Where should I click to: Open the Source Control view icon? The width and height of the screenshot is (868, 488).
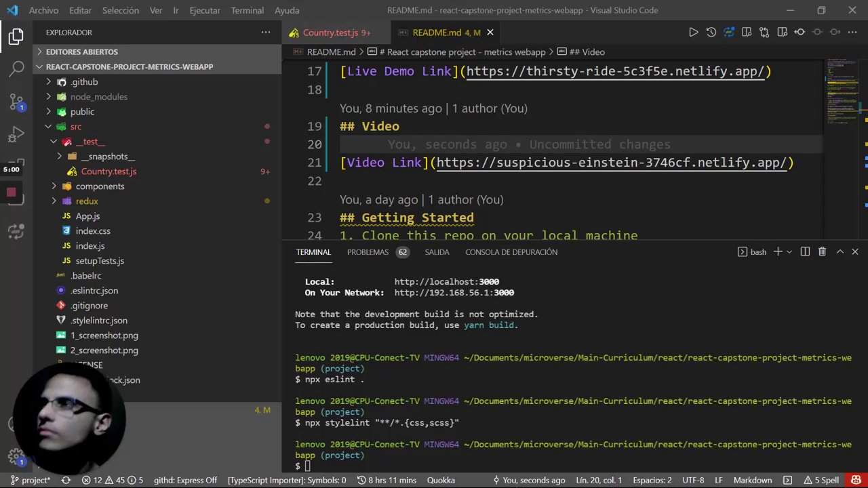(x=16, y=102)
